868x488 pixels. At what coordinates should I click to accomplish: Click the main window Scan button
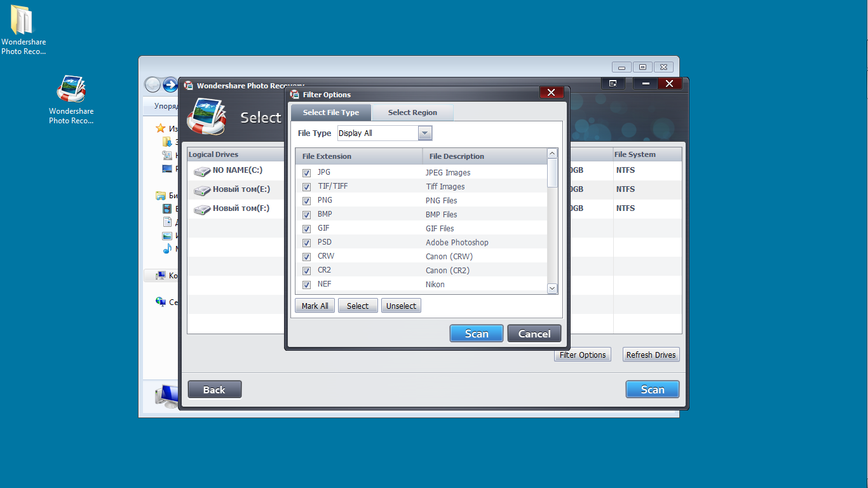coord(653,390)
